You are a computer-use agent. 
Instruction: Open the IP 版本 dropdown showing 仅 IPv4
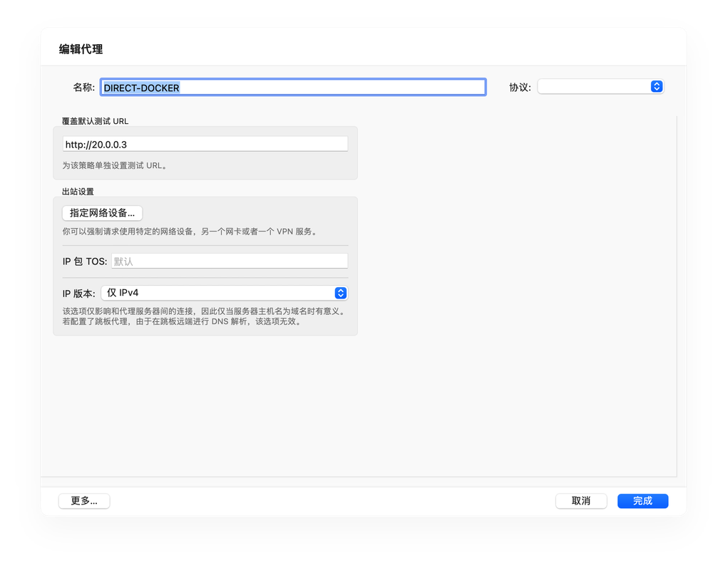[225, 293]
